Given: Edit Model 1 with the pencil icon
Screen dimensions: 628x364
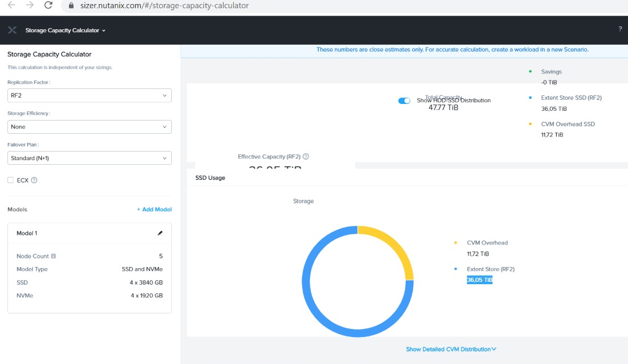Looking at the screenshot, I should (x=160, y=233).
